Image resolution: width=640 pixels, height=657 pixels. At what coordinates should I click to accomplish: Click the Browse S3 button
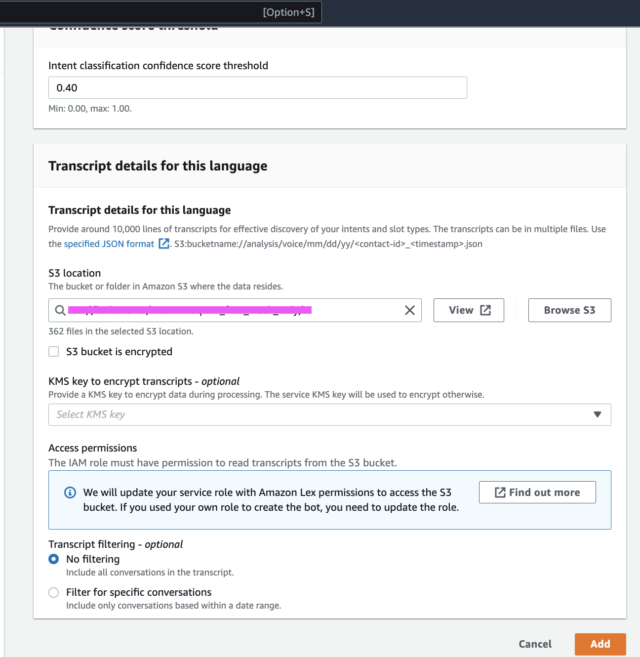[570, 310]
